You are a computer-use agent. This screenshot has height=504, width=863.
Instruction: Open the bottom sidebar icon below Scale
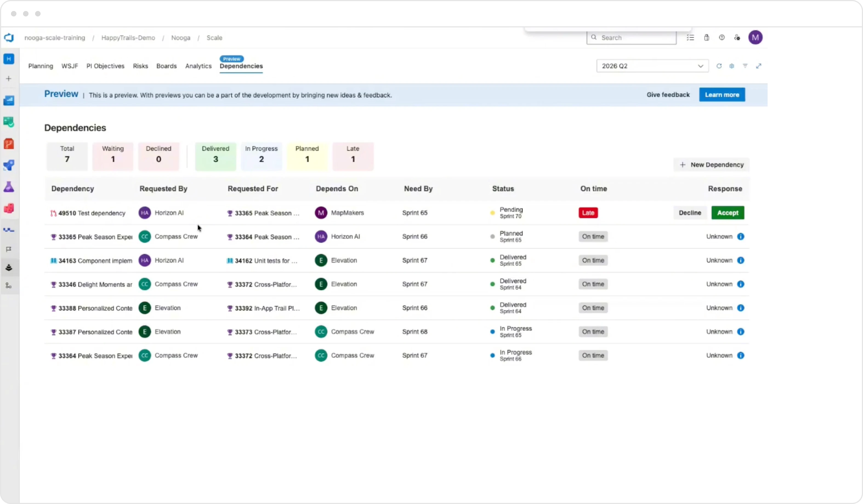[x=8, y=286]
